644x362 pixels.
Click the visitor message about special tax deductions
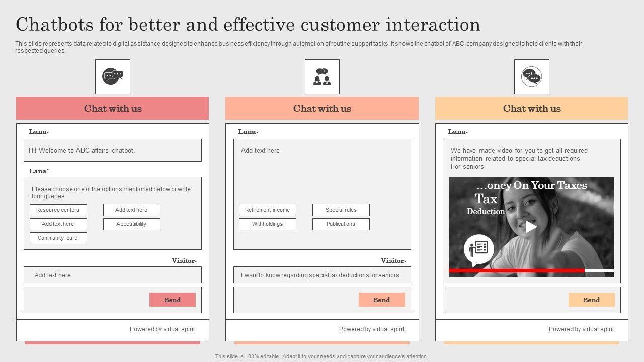322,275
